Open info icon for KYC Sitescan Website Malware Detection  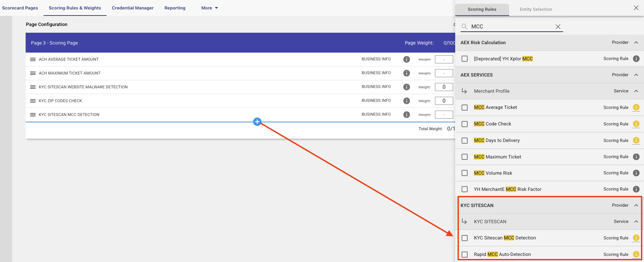click(407, 87)
